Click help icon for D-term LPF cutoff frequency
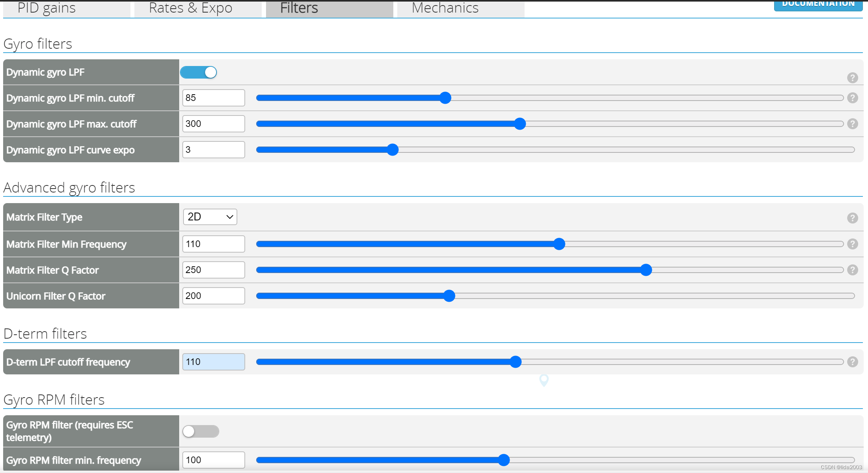The height and width of the screenshot is (473, 868). coord(851,362)
